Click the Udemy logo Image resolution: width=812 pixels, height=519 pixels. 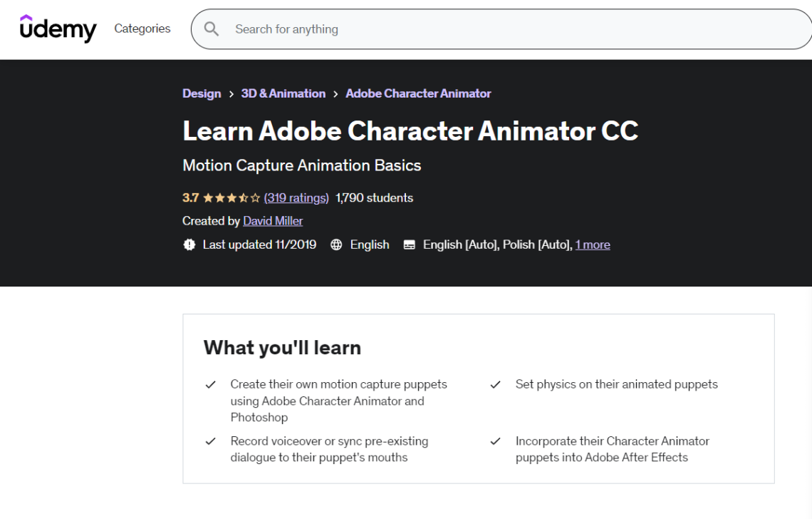tap(58, 29)
